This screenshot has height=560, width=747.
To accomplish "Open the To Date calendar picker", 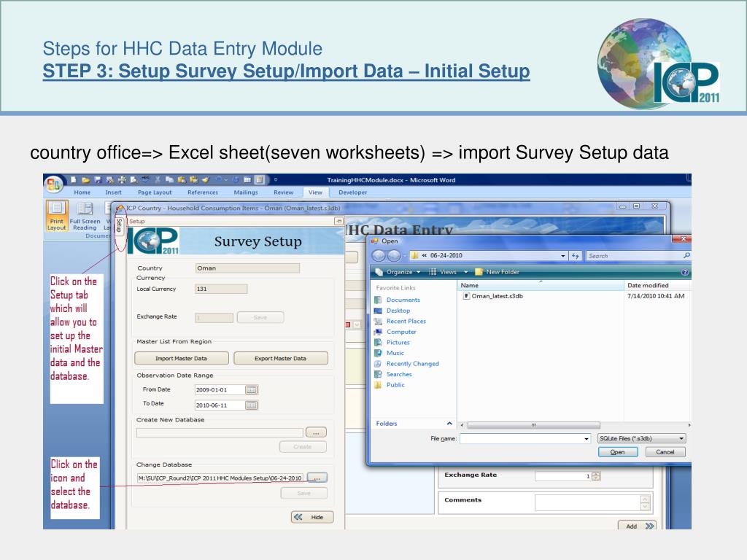I will [252, 405].
